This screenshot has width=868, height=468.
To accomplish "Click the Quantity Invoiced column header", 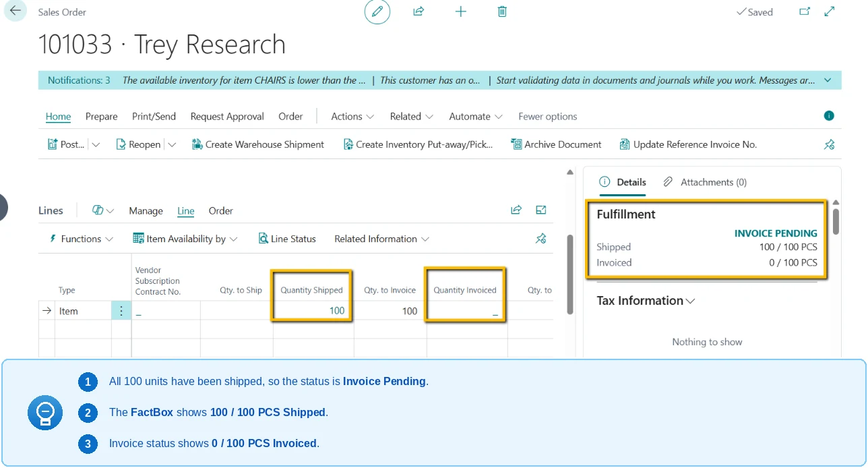I will tap(465, 290).
